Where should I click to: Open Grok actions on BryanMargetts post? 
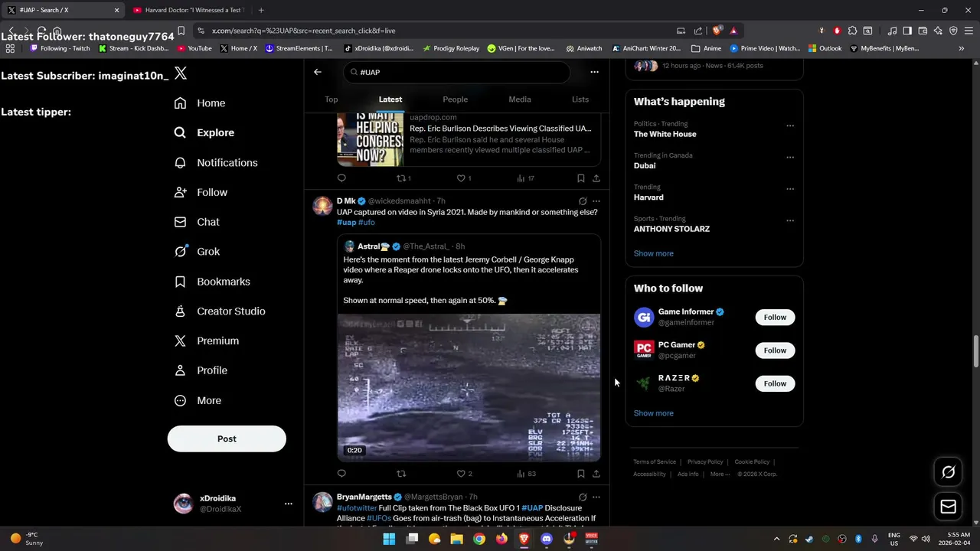tap(583, 497)
